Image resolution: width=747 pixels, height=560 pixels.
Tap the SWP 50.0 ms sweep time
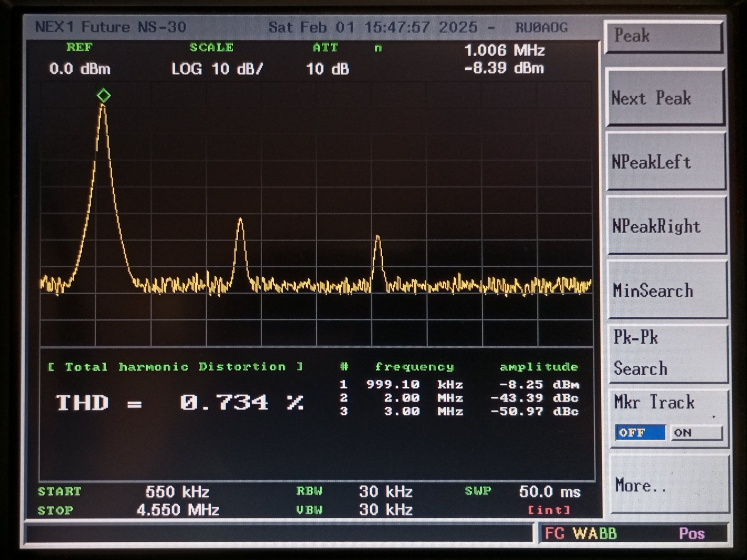pos(549,492)
